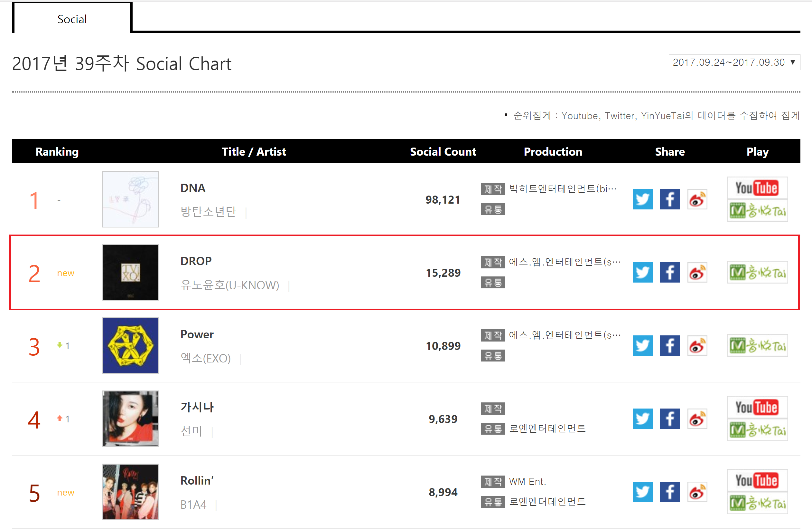The height and width of the screenshot is (530, 812).
Task: Share Power on Facebook
Action: 670,346
